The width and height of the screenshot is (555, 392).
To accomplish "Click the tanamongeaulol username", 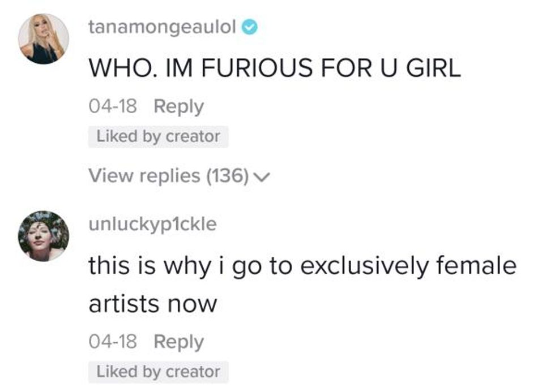I will [x=162, y=28].
